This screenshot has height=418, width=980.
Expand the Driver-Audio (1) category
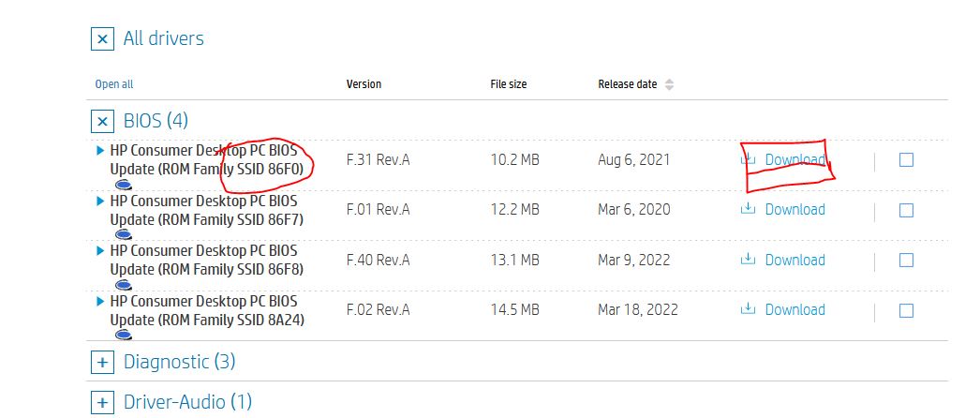pyautogui.click(x=102, y=403)
